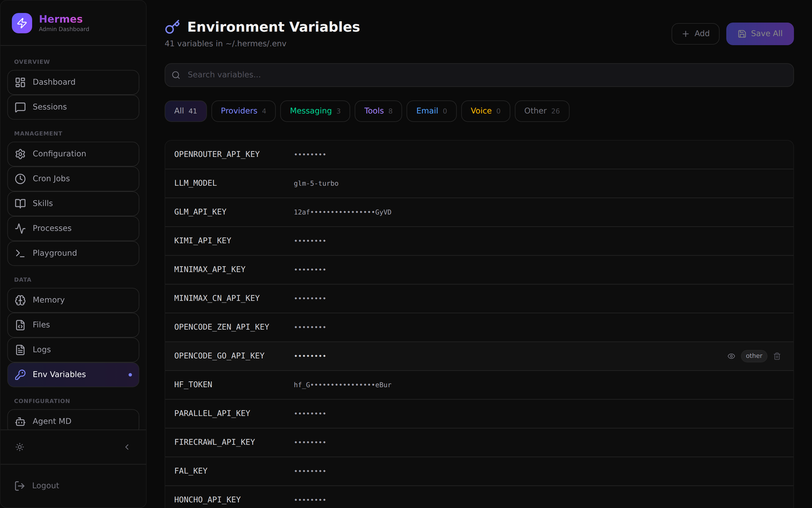Open the Skills section

(x=73, y=204)
